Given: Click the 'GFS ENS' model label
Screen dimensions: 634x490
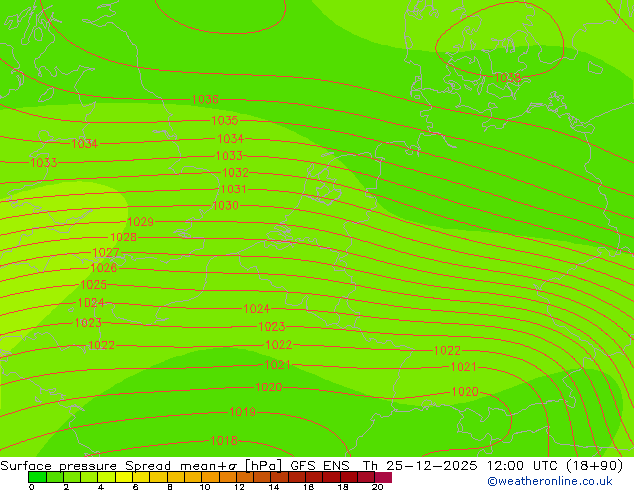Looking at the screenshot, I should [320, 466].
